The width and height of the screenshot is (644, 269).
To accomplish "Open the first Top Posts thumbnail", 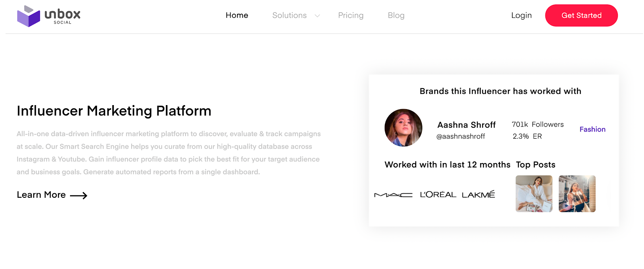I will click(534, 194).
